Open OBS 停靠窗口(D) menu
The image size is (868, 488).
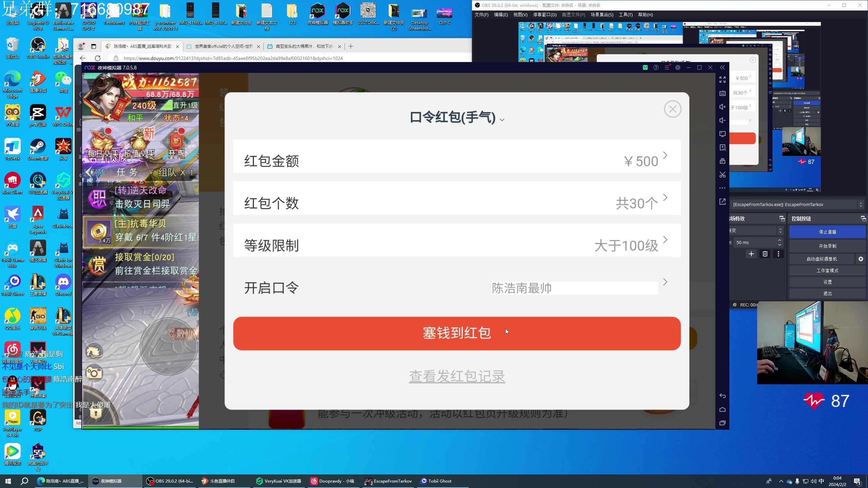click(545, 15)
